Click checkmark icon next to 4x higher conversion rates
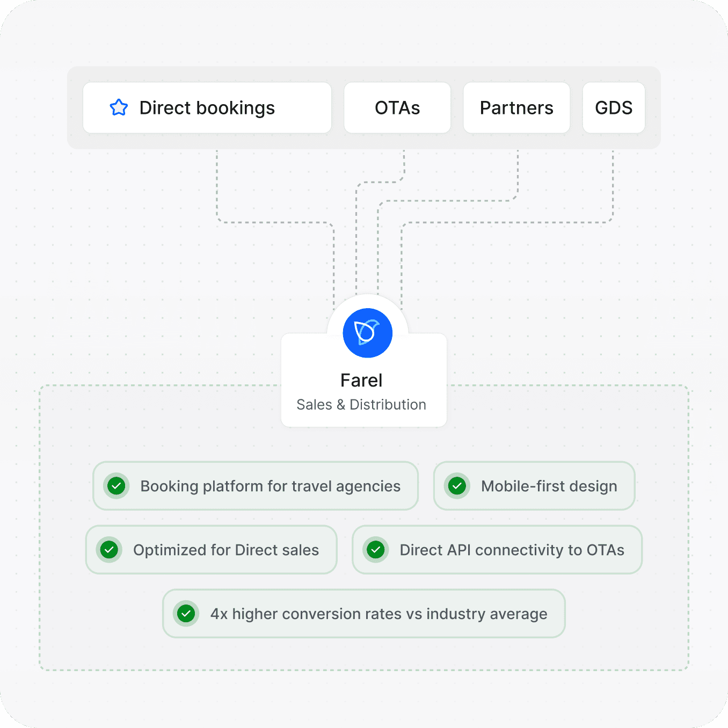Viewport: 728px width, 728px height. pos(186,614)
